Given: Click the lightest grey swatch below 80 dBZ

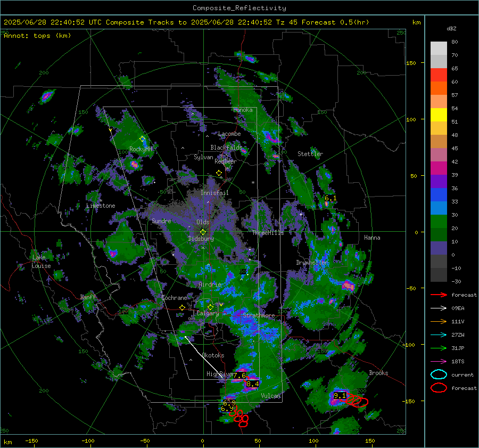Looking at the screenshot, I should (x=439, y=48).
